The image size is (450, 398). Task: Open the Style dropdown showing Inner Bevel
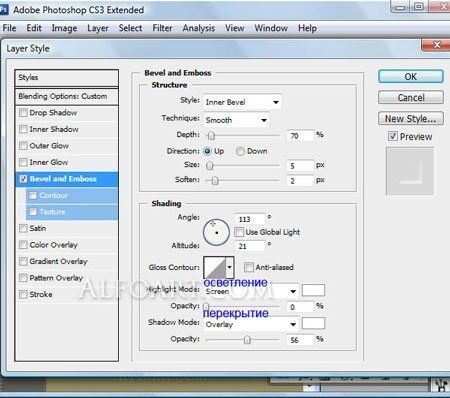[x=242, y=102]
